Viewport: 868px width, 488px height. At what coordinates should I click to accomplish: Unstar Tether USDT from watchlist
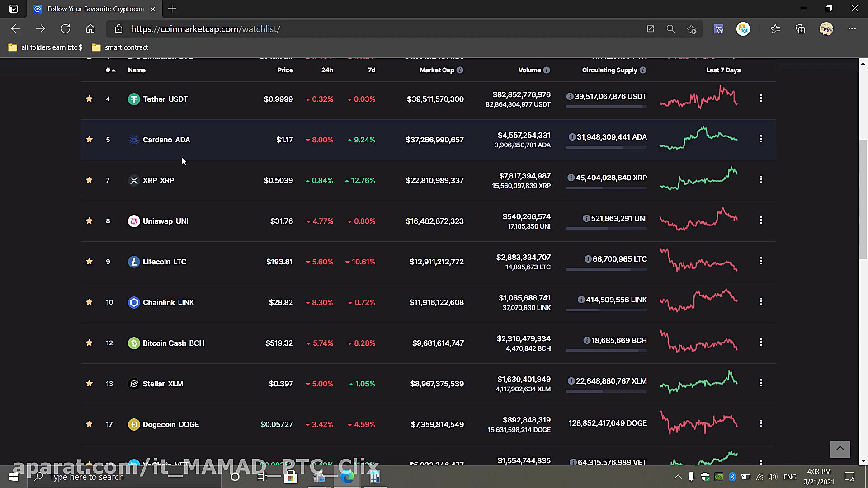(89, 99)
